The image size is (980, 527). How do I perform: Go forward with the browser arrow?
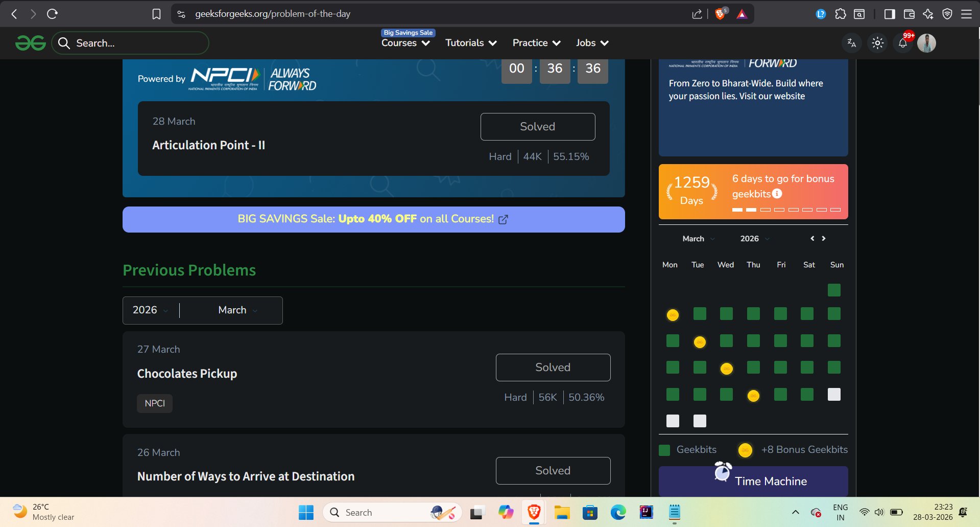coord(33,14)
